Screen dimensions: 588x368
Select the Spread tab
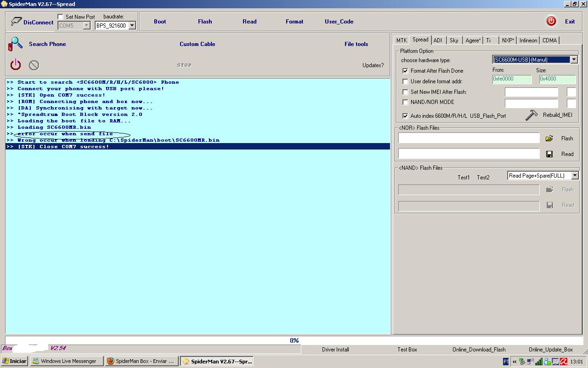pyautogui.click(x=420, y=40)
